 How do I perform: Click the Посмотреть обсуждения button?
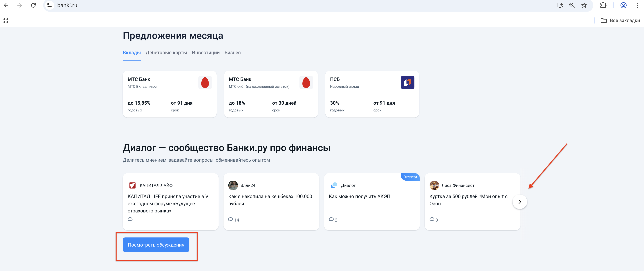coord(156,245)
